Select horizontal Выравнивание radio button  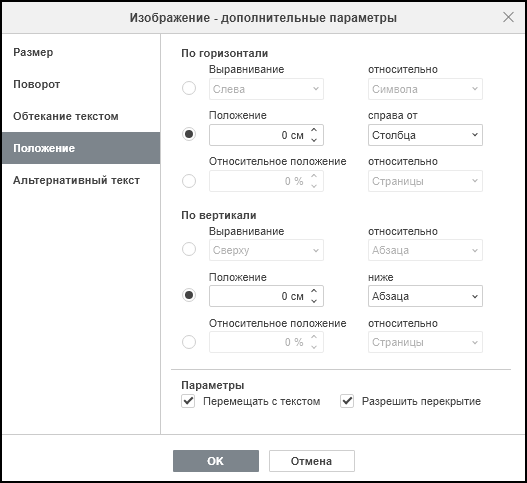click(189, 88)
